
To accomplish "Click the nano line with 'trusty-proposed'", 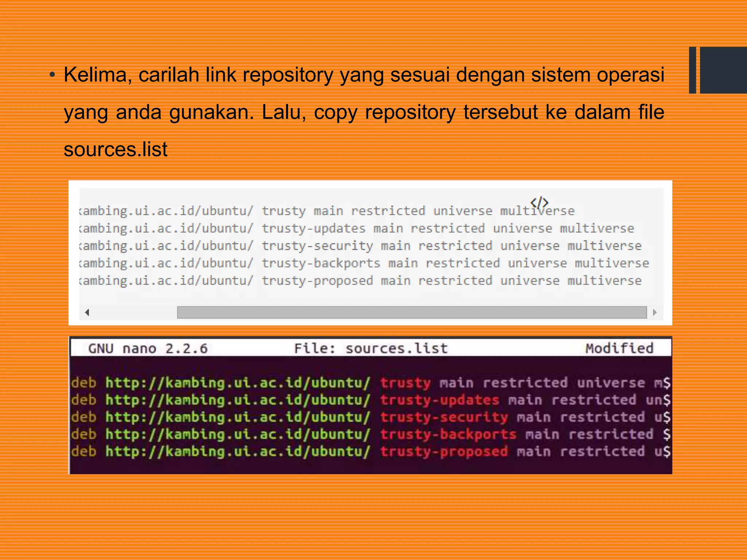I will [x=371, y=451].
